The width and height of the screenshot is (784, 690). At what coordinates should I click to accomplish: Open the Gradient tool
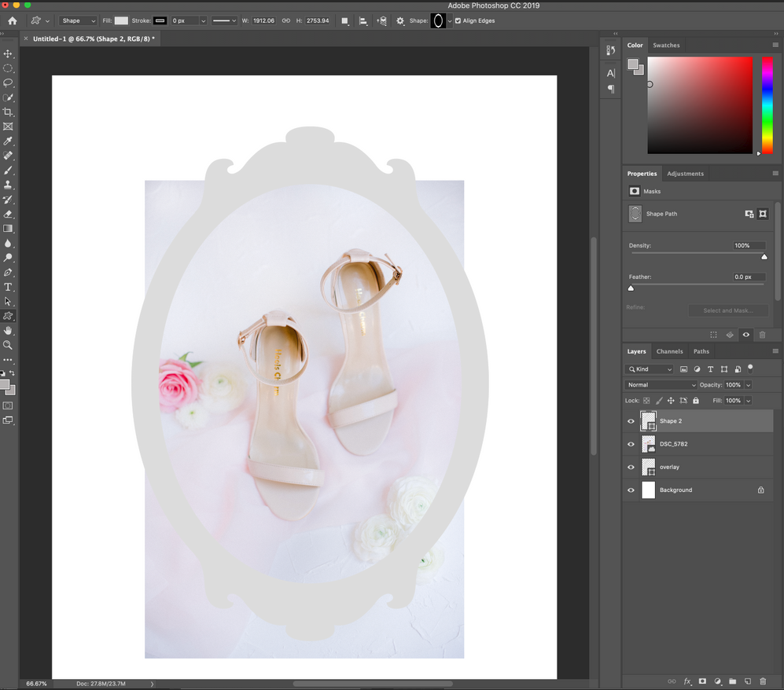tap(9, 228)
